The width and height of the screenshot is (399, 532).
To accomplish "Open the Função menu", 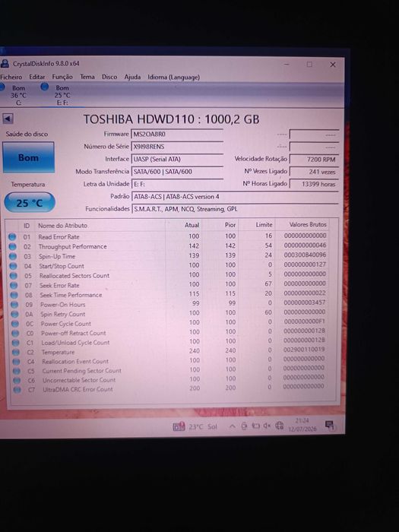I will [62, 77].
